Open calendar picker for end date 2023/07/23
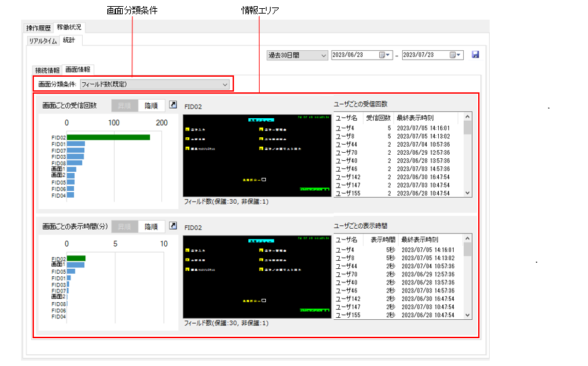 456,55
